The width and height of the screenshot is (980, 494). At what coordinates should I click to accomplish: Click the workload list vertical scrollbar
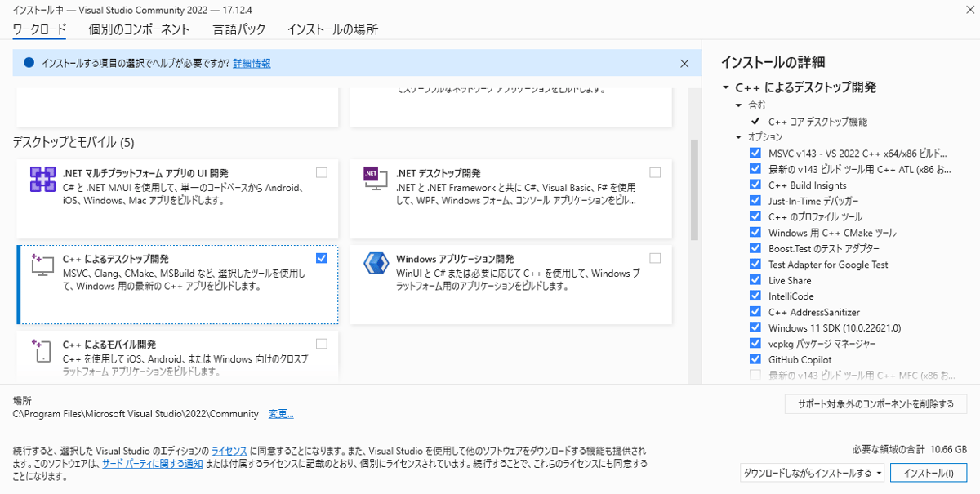pyautogui.click(x=695, y=189)
